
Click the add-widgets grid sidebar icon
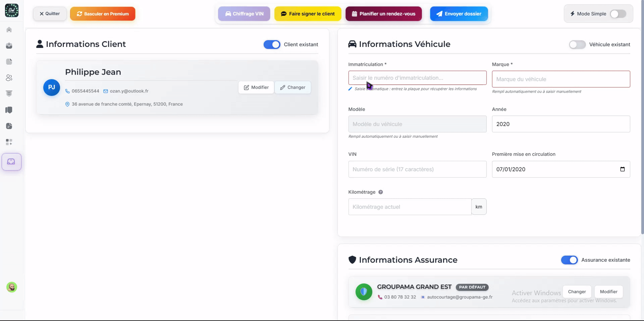(9, 142)
